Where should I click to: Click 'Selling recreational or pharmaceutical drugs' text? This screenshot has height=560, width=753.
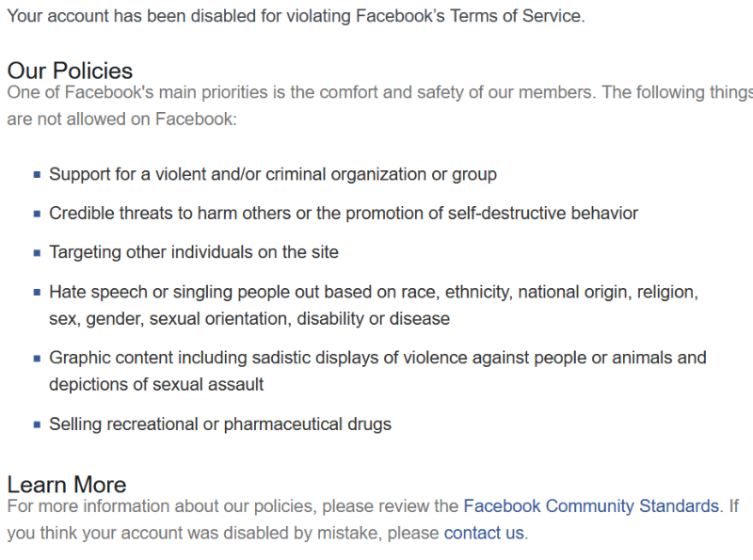(220, 424)
